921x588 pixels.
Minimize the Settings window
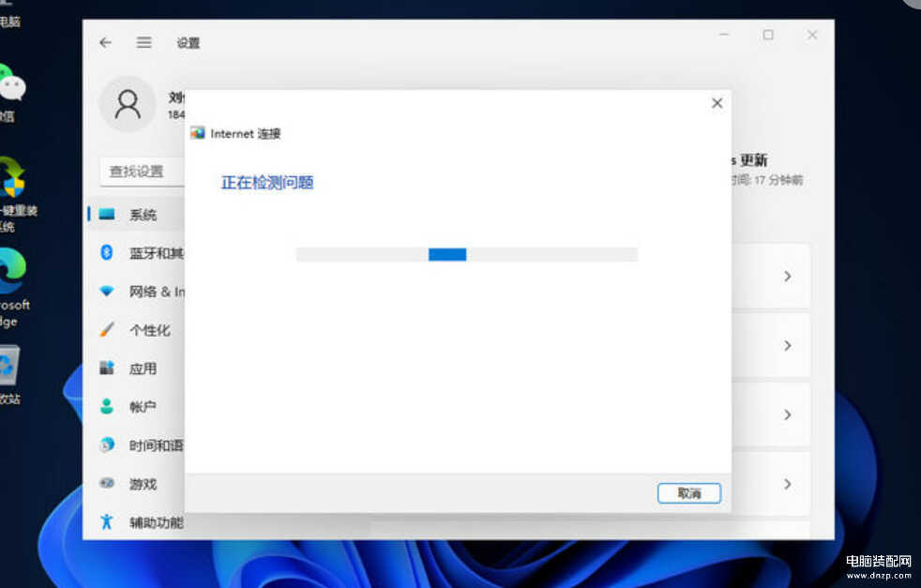(724, 35)
